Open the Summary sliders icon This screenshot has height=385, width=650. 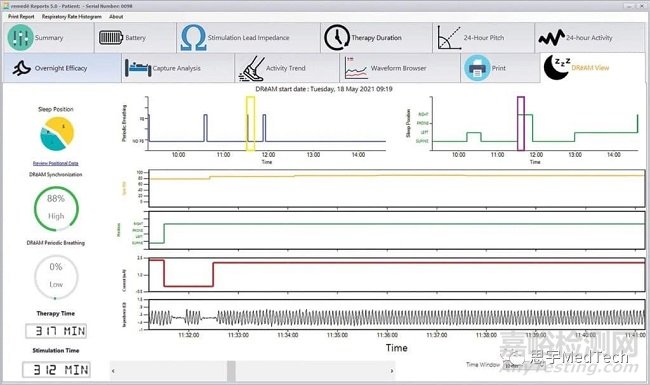coord(20,38)
